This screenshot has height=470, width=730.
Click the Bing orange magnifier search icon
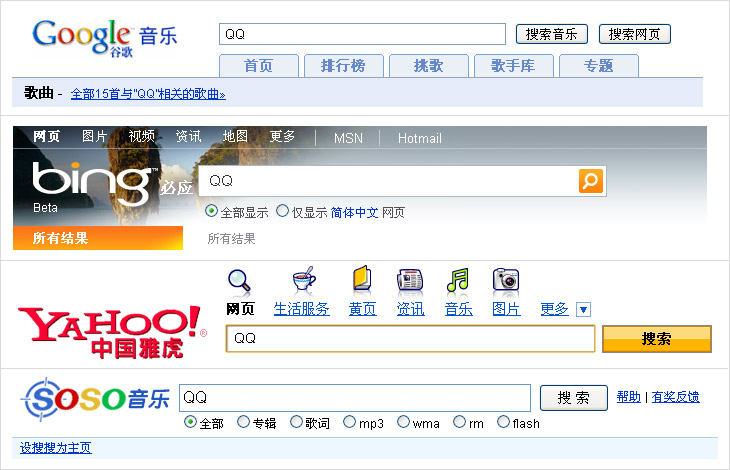(591, 181)
